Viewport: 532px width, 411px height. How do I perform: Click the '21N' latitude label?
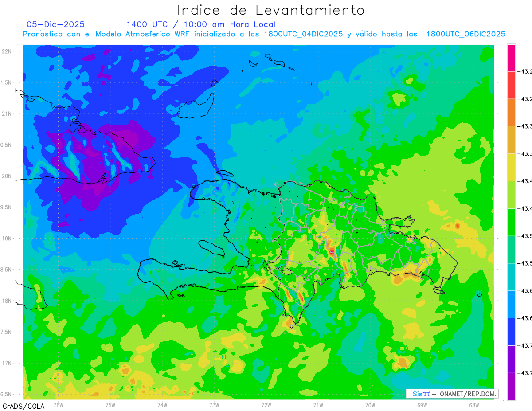point(6,114)
